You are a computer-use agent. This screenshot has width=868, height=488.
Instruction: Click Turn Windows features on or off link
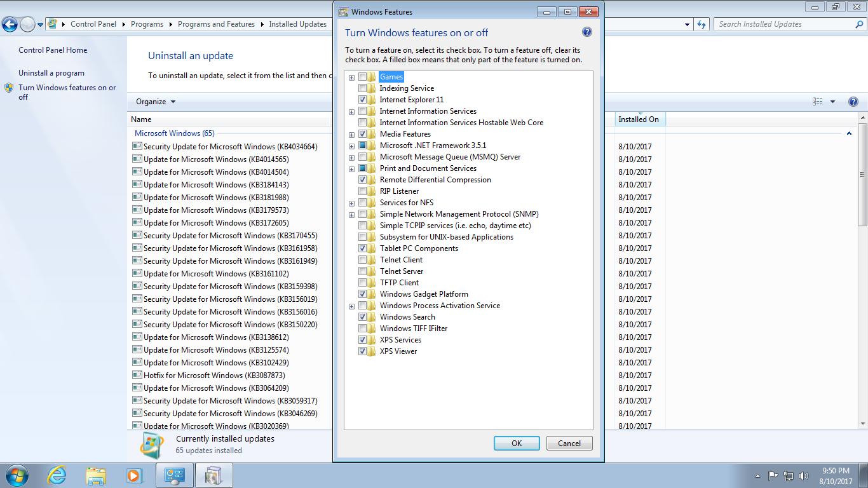pyautogui.click(x=67, y=92)
